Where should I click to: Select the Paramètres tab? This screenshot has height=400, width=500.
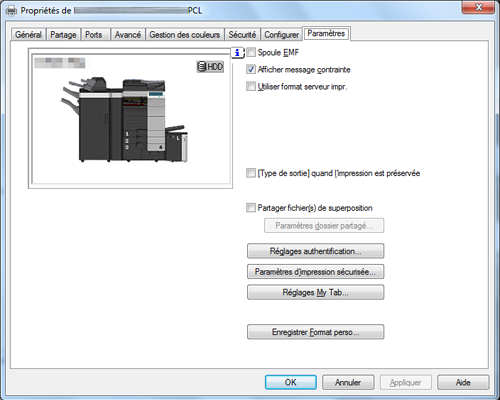[326, 34]
